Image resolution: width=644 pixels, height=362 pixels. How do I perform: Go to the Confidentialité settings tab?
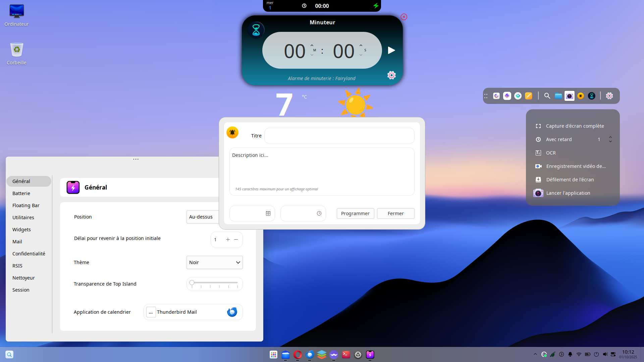(29, 254)
